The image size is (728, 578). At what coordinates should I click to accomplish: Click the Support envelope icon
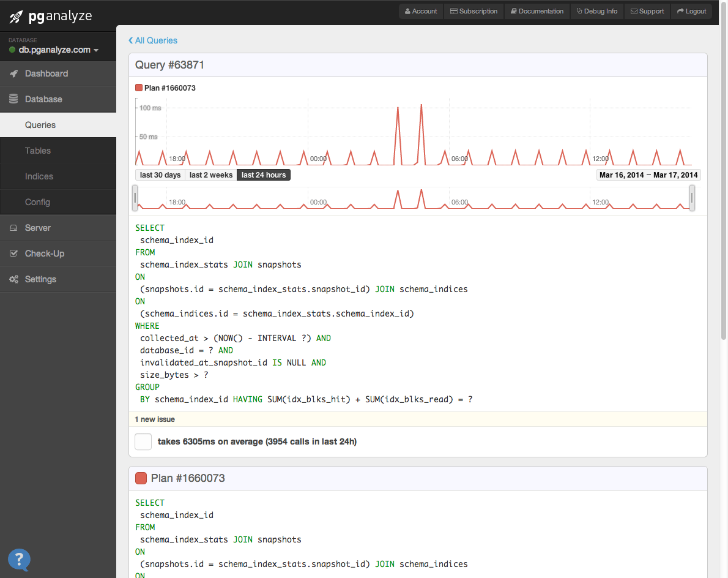634,11
